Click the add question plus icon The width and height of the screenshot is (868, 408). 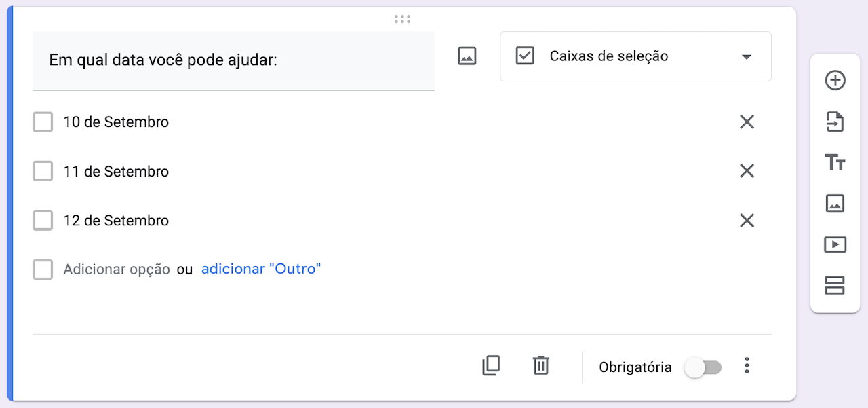835,81
